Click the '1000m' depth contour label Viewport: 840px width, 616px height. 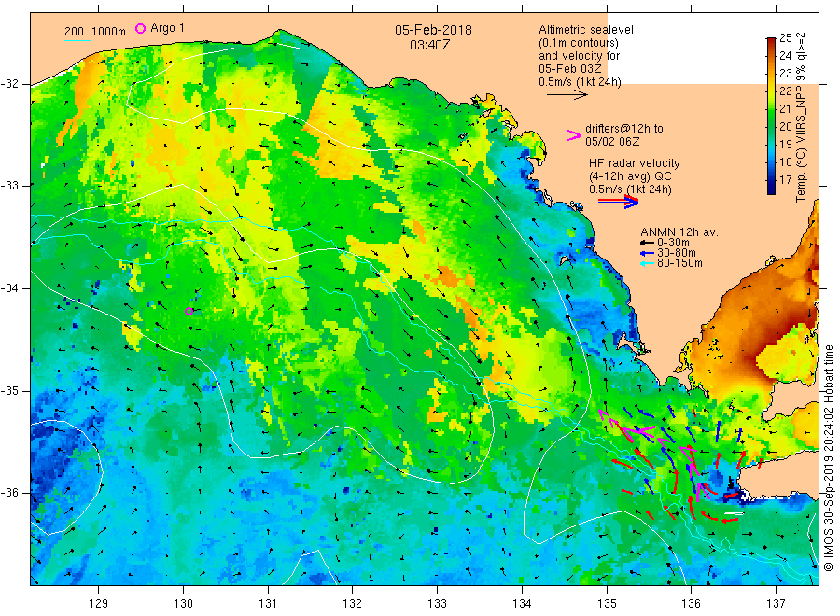(x=108, y=32)
